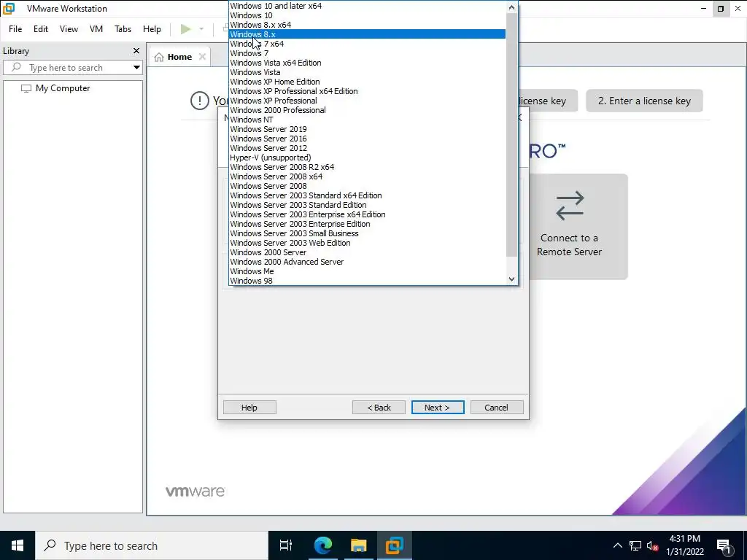Choose Windows Server 2019

[x=368, y=129]
